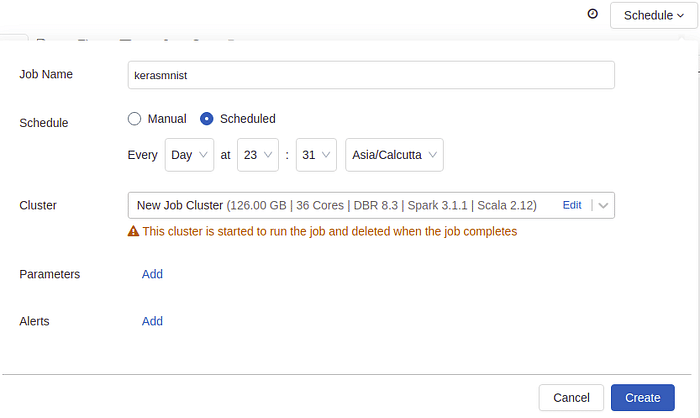
Task: Change the Asia/Calcutta timezone selector
Action: (x=394, y=155)
